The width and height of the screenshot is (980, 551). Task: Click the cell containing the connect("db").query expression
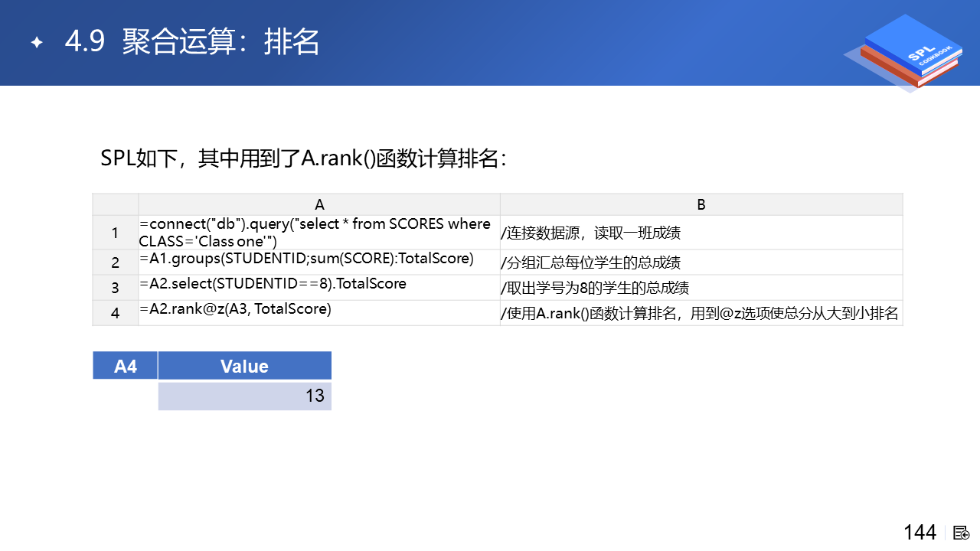(x=319, y=232)
